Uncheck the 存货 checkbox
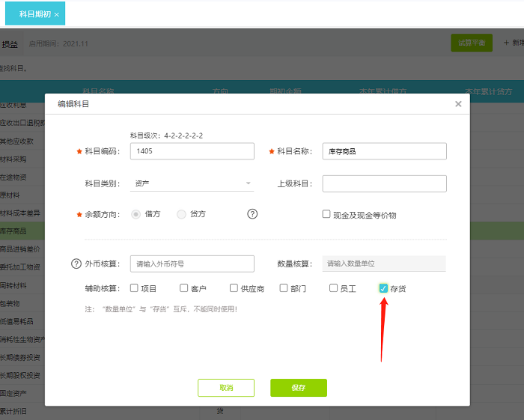 [x=383, y=288]
